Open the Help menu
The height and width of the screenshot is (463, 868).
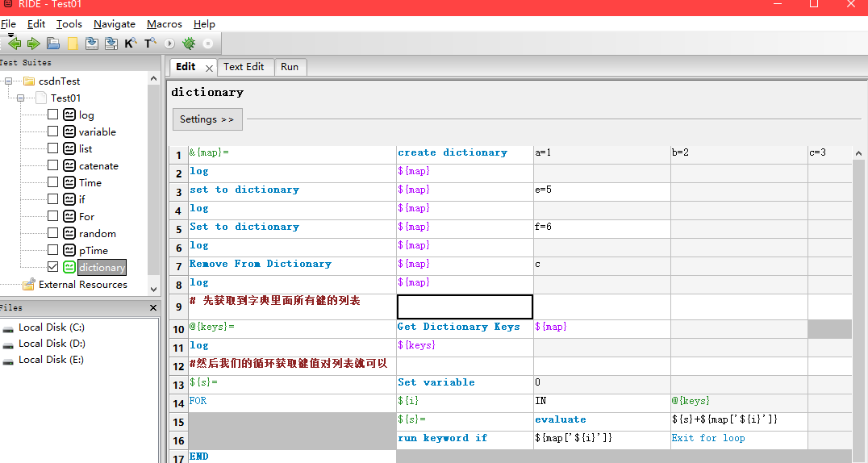[204, 24]
